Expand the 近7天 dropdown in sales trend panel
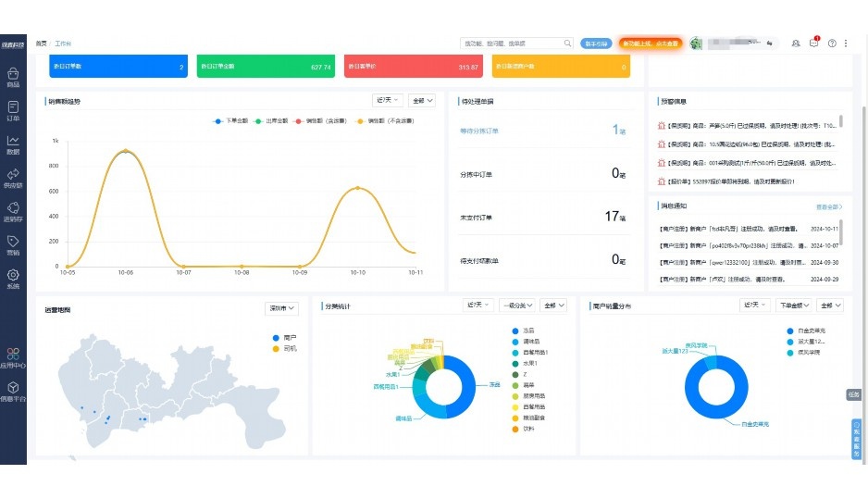This screenshot has height=499, width=868. coord(387,100)
